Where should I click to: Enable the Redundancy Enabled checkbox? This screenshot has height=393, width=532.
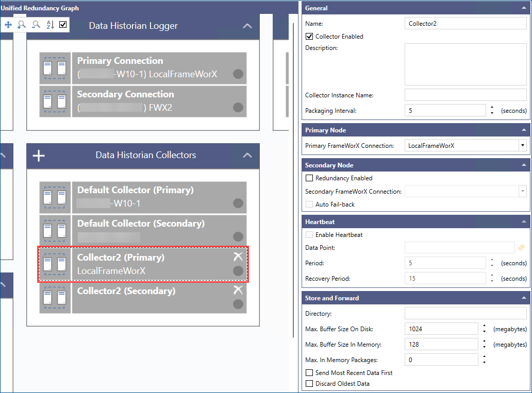click(309, 178)
